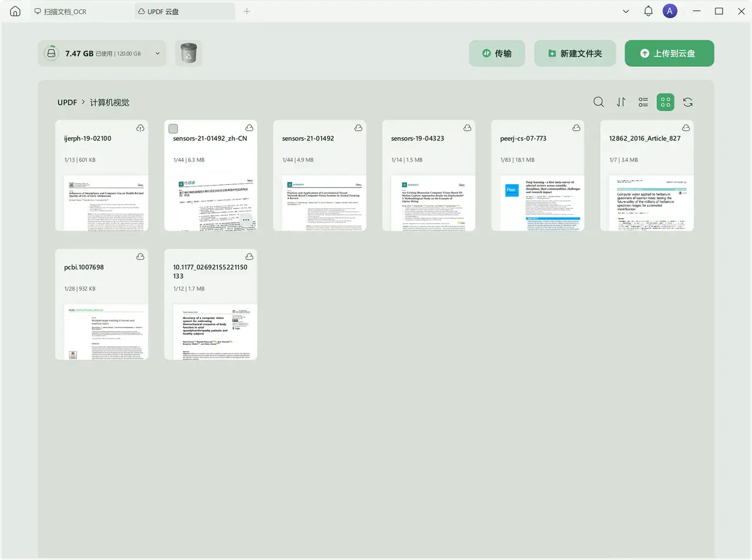Check the sensors-21-01492_zh-CN checkbox
The height and width of the screenshot is (560, 752).
pyautogui.click(x=173, y=129)
